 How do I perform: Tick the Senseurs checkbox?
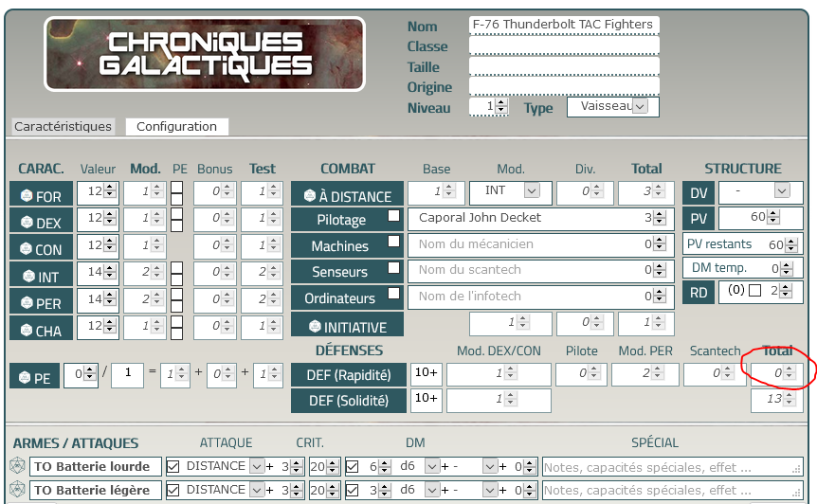[393, 268]
